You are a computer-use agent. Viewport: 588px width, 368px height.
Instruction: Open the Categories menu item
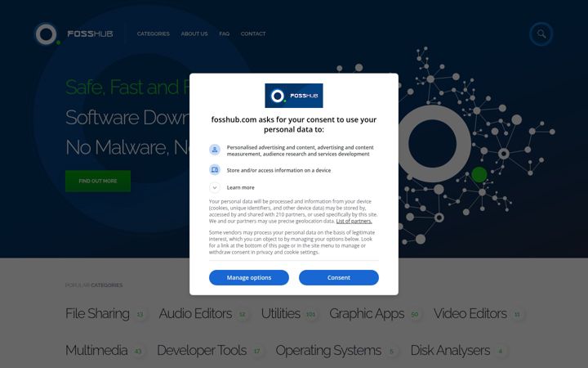pyautogui.click(x=153, y=34)
